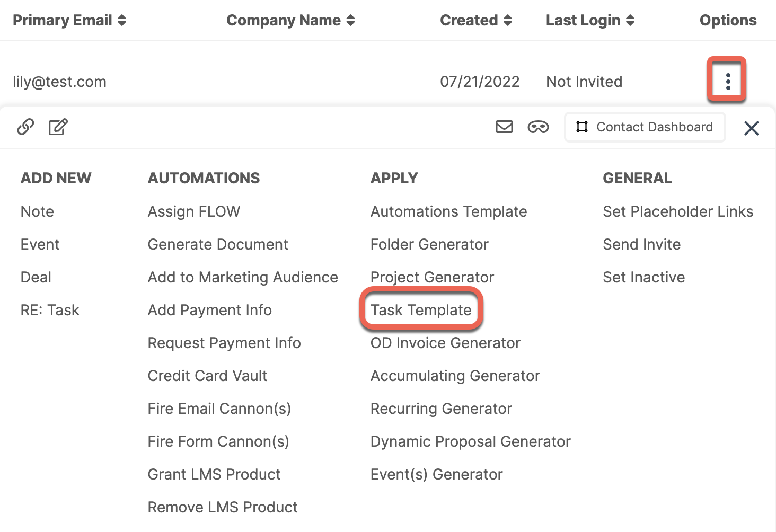Click the copy link chain icon

[25, 127]
